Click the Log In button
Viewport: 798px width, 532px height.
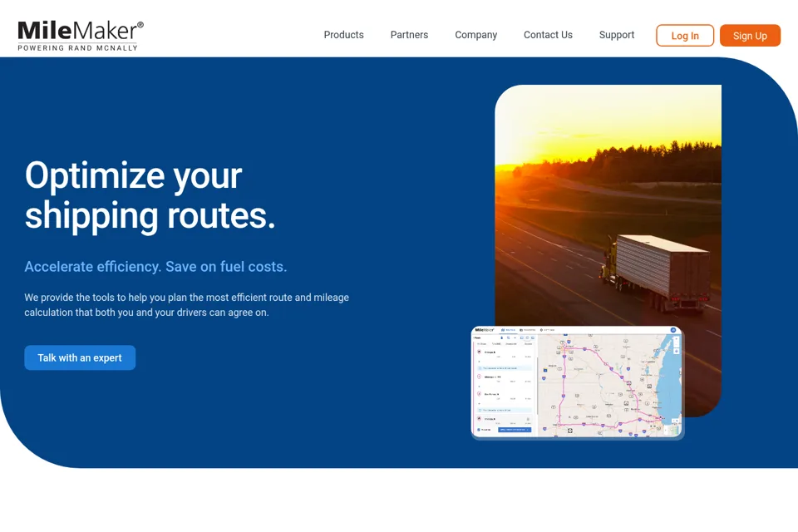click(685, 36)
